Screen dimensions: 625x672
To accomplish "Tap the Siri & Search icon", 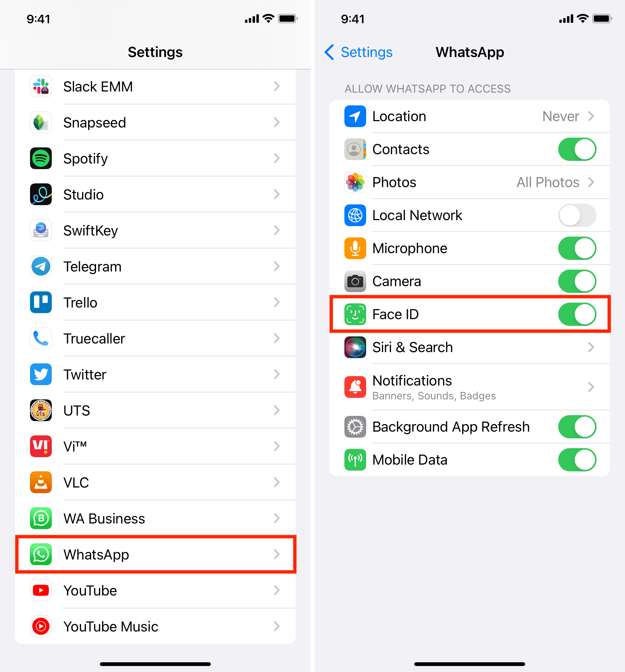I will [x=355, y=347].
